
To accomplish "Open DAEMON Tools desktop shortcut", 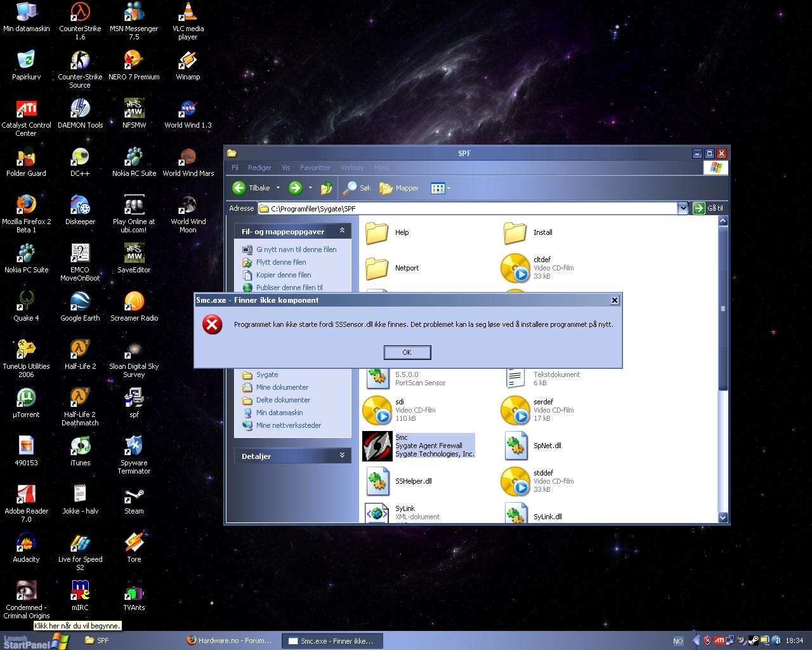I will [80, 114].
